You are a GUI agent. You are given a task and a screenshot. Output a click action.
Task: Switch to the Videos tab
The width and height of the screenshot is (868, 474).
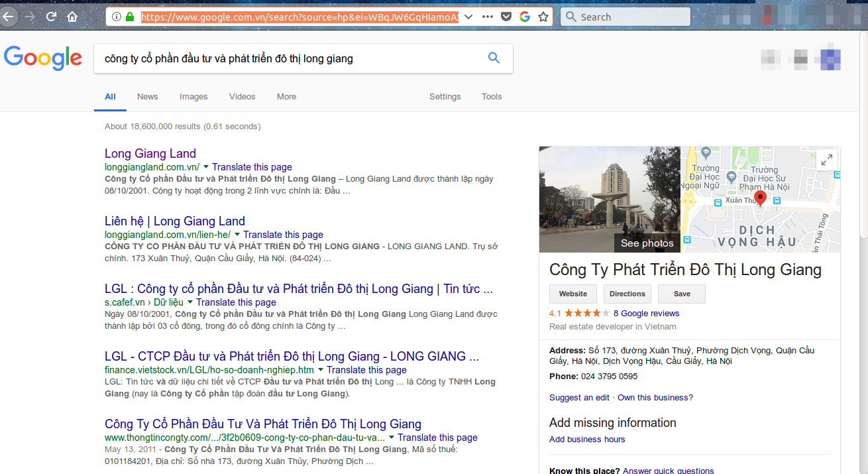243,97
